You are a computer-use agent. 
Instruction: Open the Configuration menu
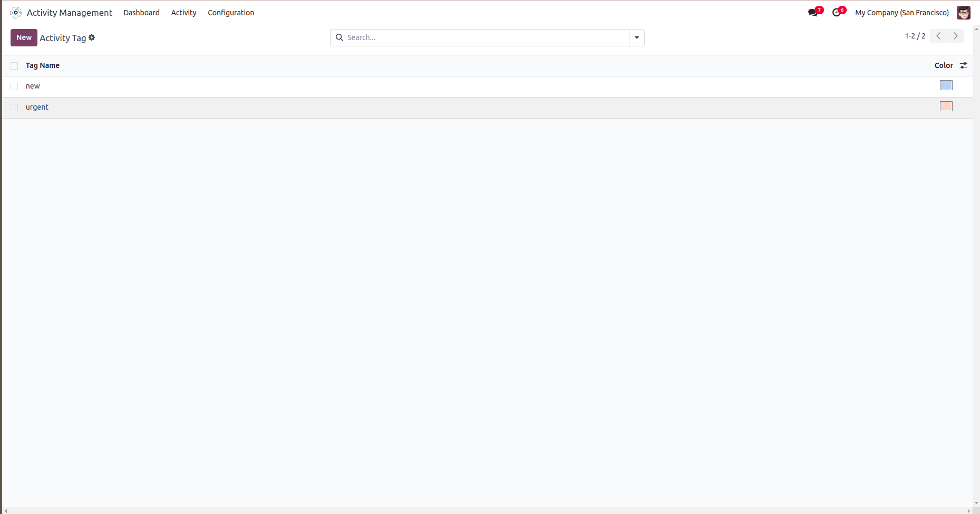coord(231,13)
